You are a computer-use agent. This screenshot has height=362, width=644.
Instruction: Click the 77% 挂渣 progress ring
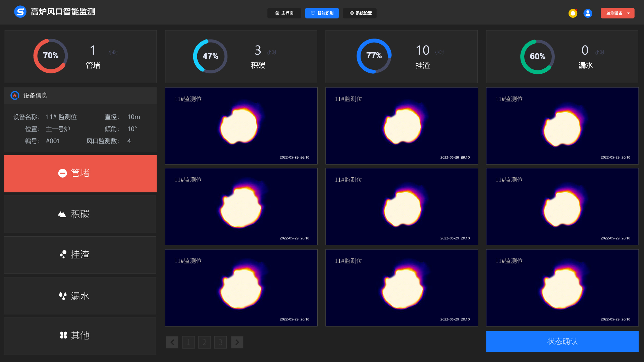tap(374, 56)
